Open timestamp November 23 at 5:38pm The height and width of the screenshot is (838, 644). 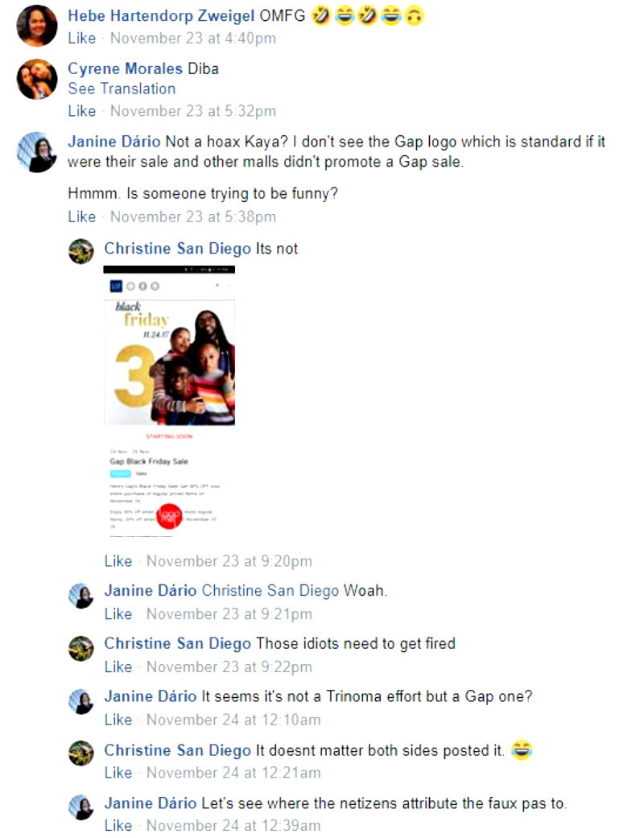pos(193,217)
